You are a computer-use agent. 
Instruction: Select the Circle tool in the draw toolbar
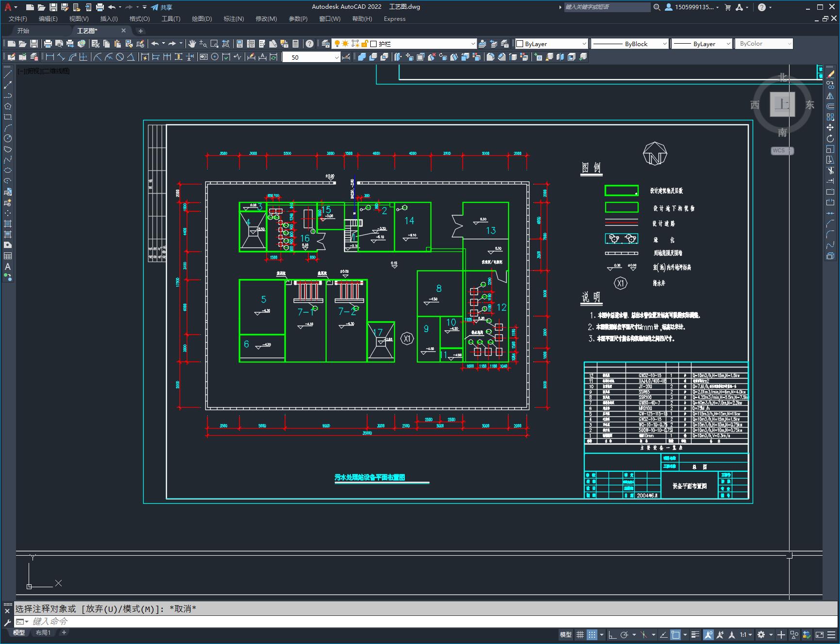pyautogui.click(x=8, y=138)
